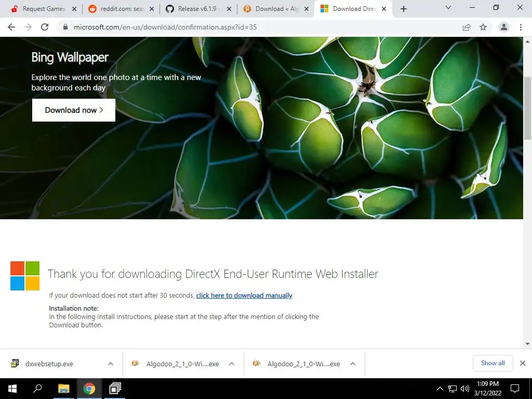The image size is (532, 399).
Task: Click the Microsoft four-color logo
Action: pyautogui.click(x=25, y=276)
